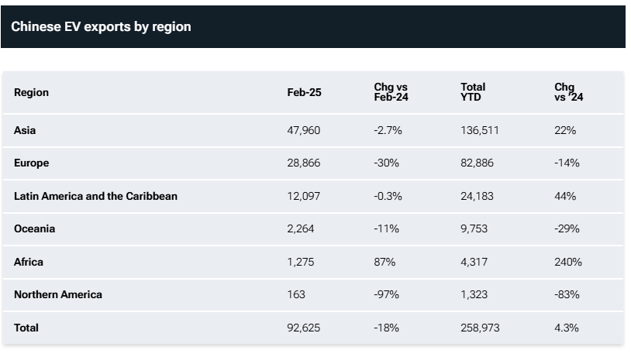The width and height of the screenshot is (631, 364).
Task: Click total YTD value 258,973
Action: coord(480,328)
